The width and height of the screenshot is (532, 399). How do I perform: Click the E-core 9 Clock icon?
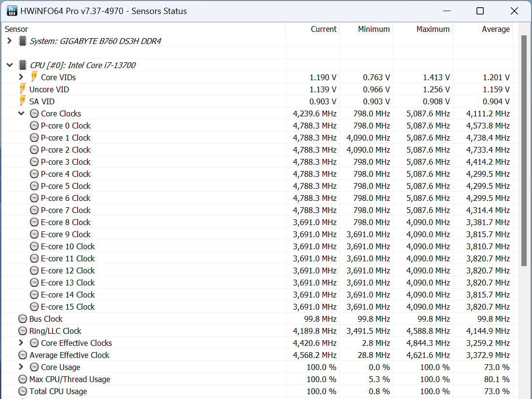(x=34, y=234)
